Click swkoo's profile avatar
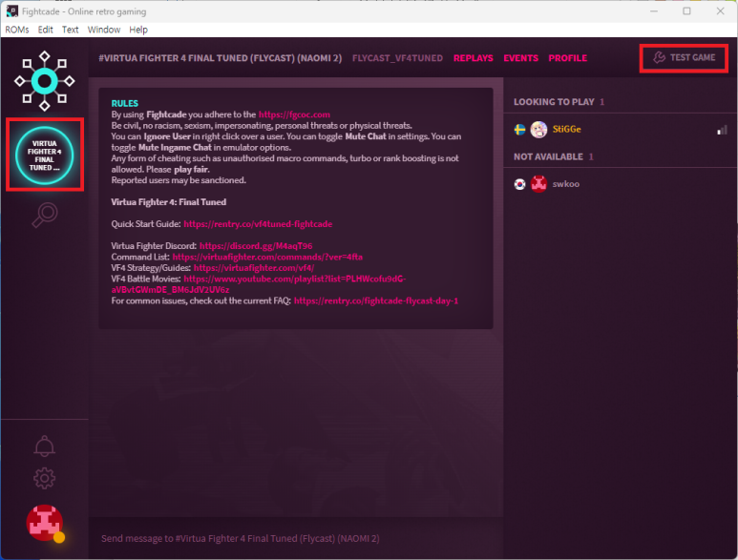The width and height of the screenshot is (738, 560). click(538, 184)
